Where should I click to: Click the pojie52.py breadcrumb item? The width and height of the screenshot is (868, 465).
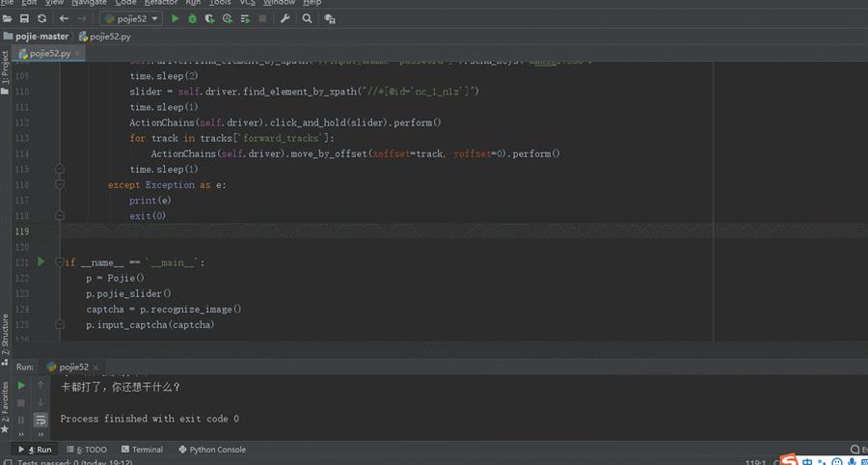[x=104, y=37]
